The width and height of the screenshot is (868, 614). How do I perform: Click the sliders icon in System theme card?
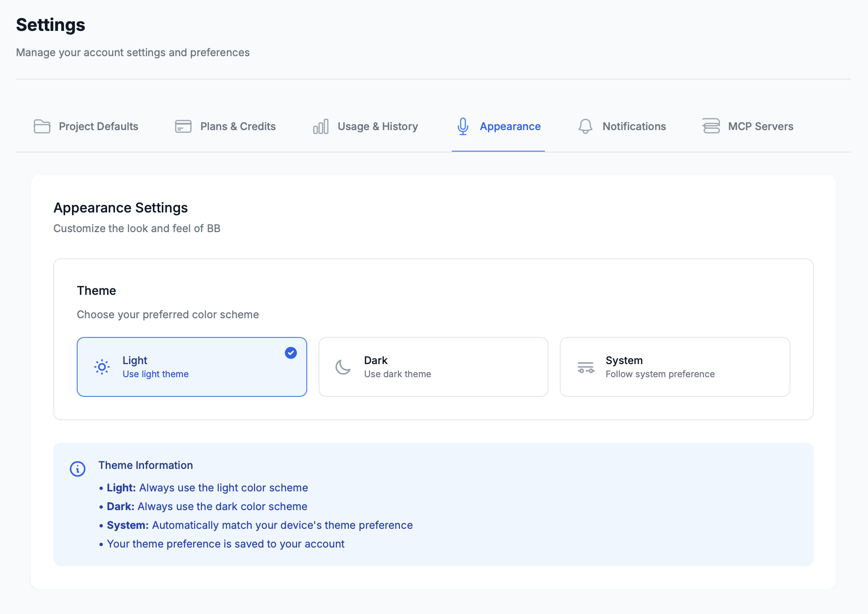pyautogui.click(x=586, y=367)
